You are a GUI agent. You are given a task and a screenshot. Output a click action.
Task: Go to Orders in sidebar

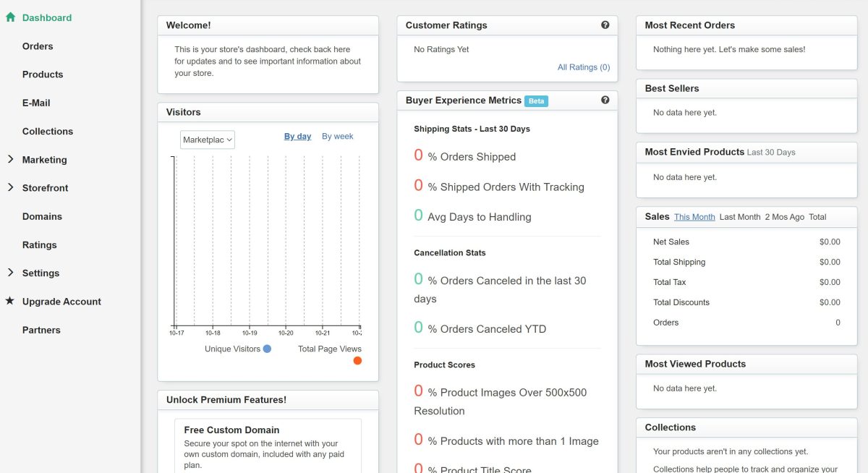tap(38, 46)
